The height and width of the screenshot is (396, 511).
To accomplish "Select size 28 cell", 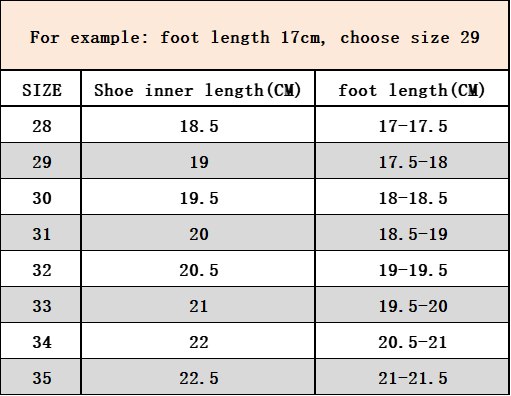I will tap(41, 125).
